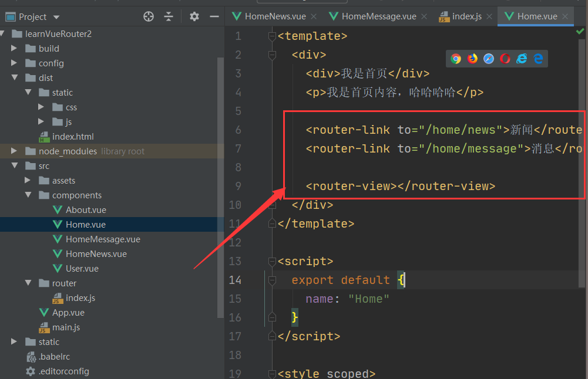Fold the template tag at line 1
Image resolution: width=588 pixels, height=379 pixels.
click(x=272, y=36)
